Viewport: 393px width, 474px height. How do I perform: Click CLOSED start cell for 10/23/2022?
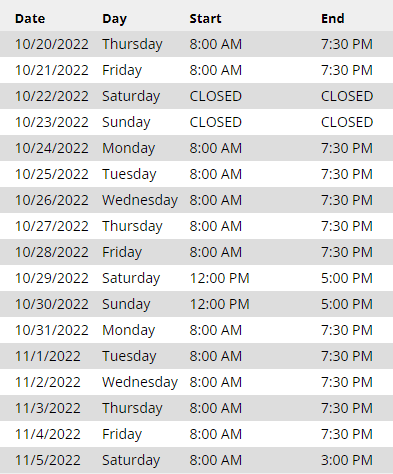(x=215, y=122)
